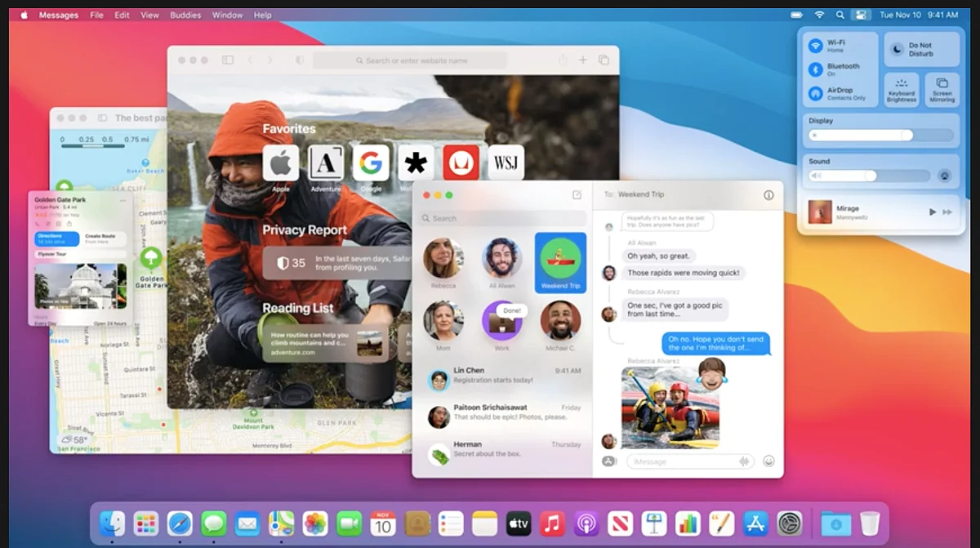Start FaceTime from the Dock

(x=350, y=523)
